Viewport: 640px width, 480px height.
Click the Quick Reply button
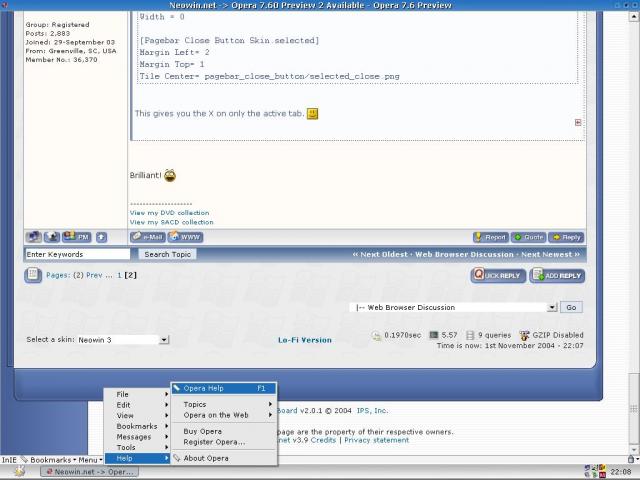[x=498, y=276]
